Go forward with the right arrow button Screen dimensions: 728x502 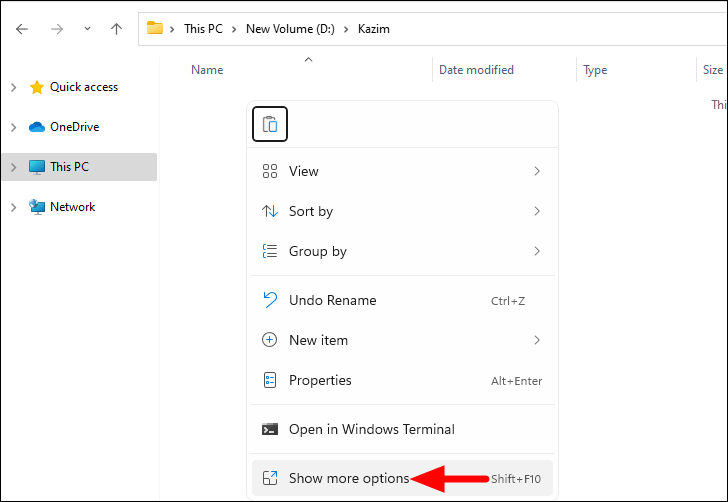pyautogui.click(x=57, y=29)
